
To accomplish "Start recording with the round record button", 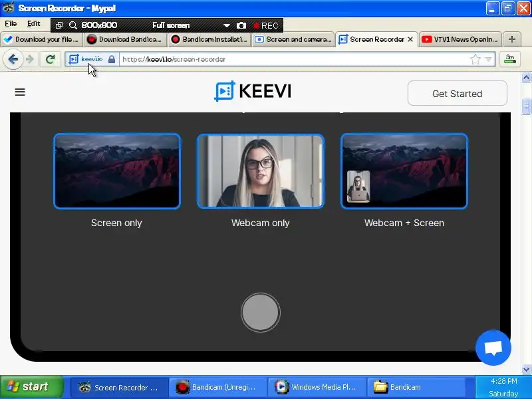I will pyautogui.click(x=260, y=313).
